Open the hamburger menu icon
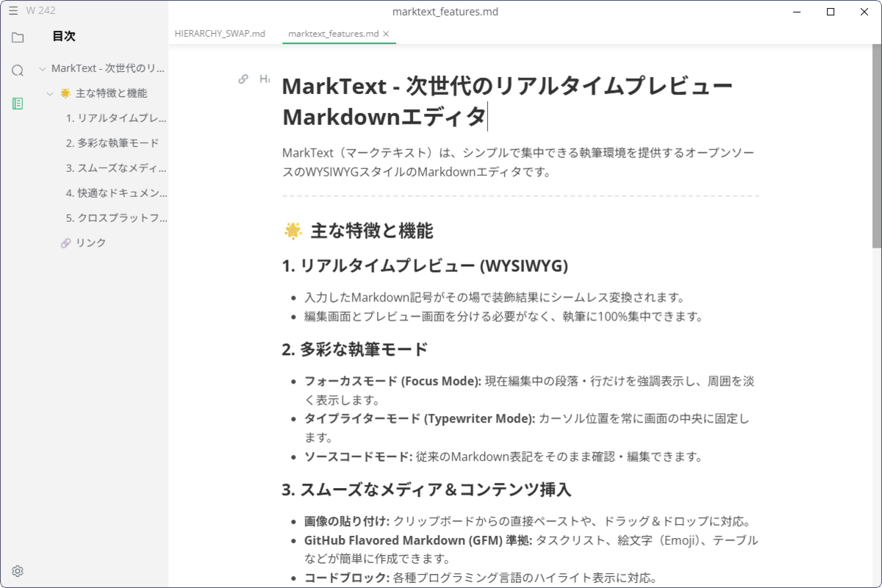The width and height of the screenshot is (882, 588). [13, 10]
